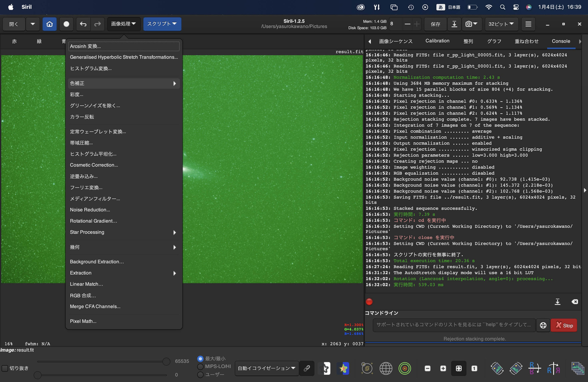This screenshot has height=382, width=588.
Task: Choose Generalised Hyperbolic Stretch Transformations
Action: (124, 57)
